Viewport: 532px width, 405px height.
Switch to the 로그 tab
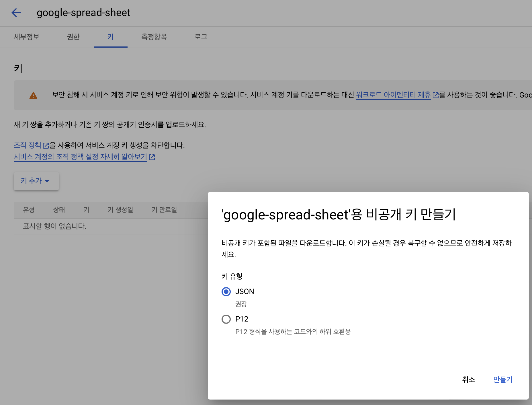(x=201, y=37)
